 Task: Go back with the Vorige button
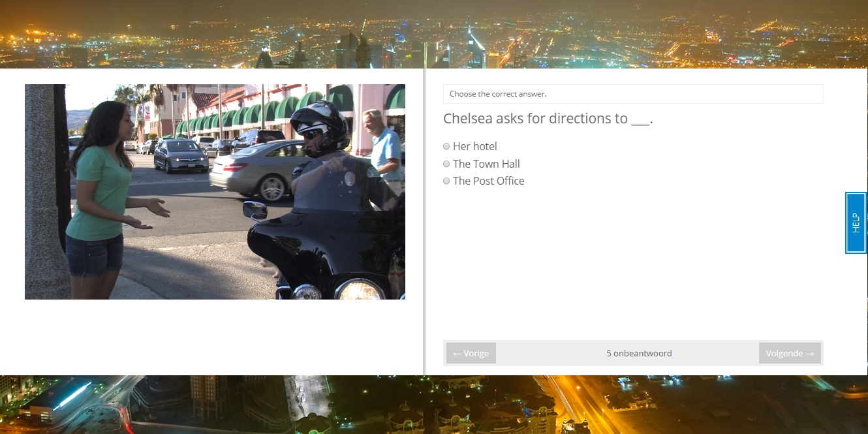(471, 353)
